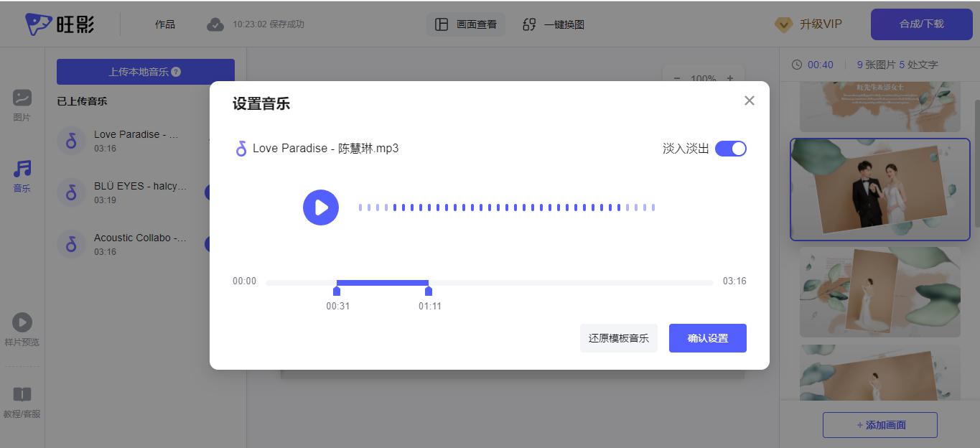Open 样片预览 sample preview
Screen dimensions: 980x448
tap(22, 330)
